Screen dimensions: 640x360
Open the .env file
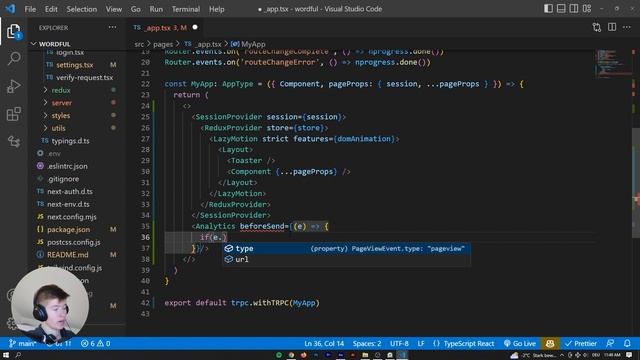[x=53, y=153]
